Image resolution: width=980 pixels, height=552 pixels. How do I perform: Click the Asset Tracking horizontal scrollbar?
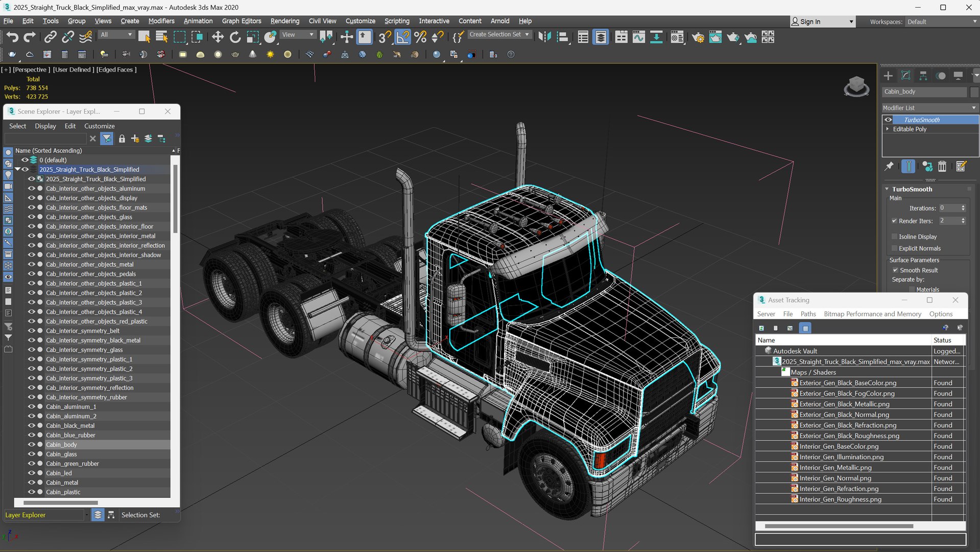839,526
